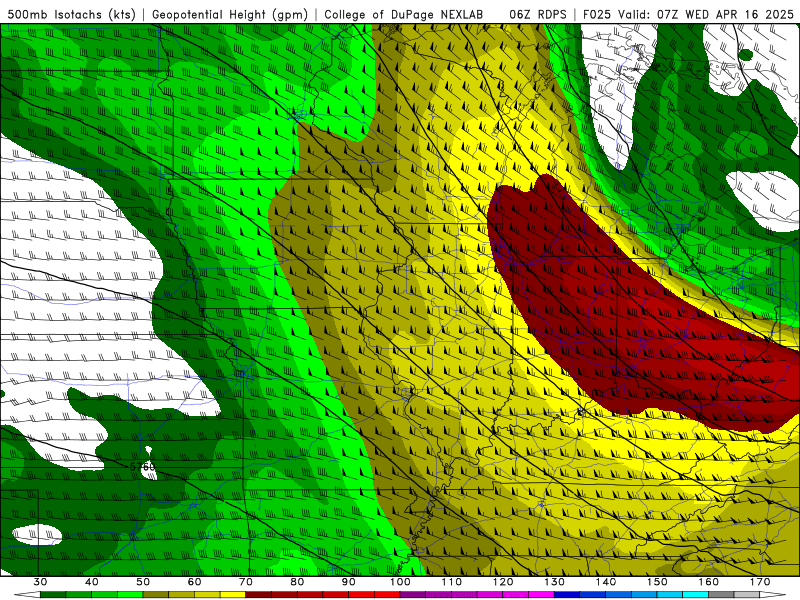Viewport: 800px width, 600px height.
Task: Pick the bright green swatch ending at 50
Action: pos(130,594)
